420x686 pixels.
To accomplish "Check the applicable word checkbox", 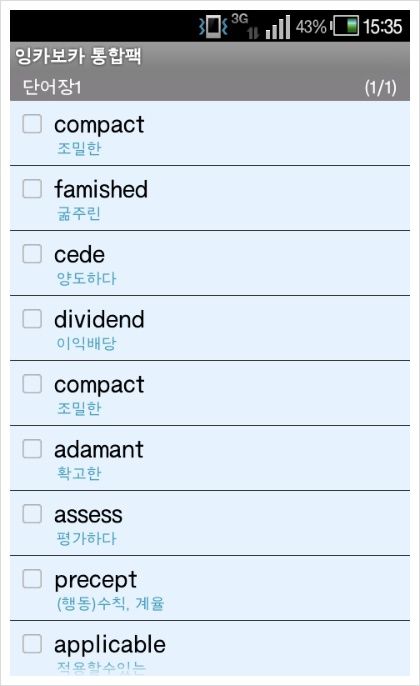I will (32, 644).
